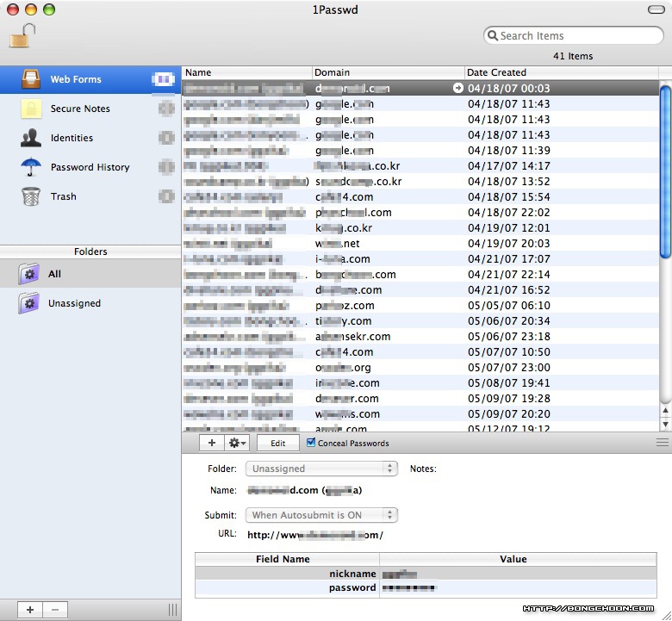Click the password field row
The height and width of the screenshot is (621, 672).
[x=426, y=587]
